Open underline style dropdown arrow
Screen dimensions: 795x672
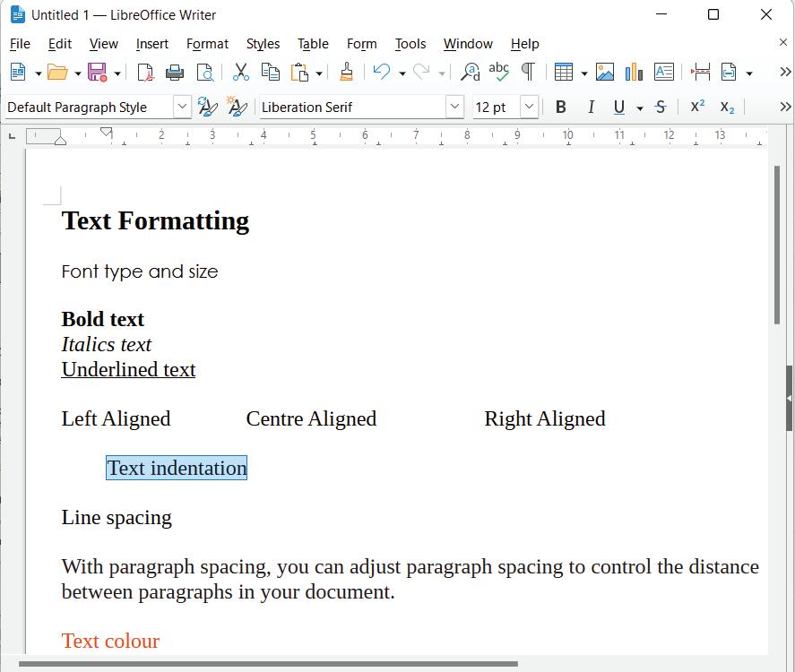[x=640, y=108]
